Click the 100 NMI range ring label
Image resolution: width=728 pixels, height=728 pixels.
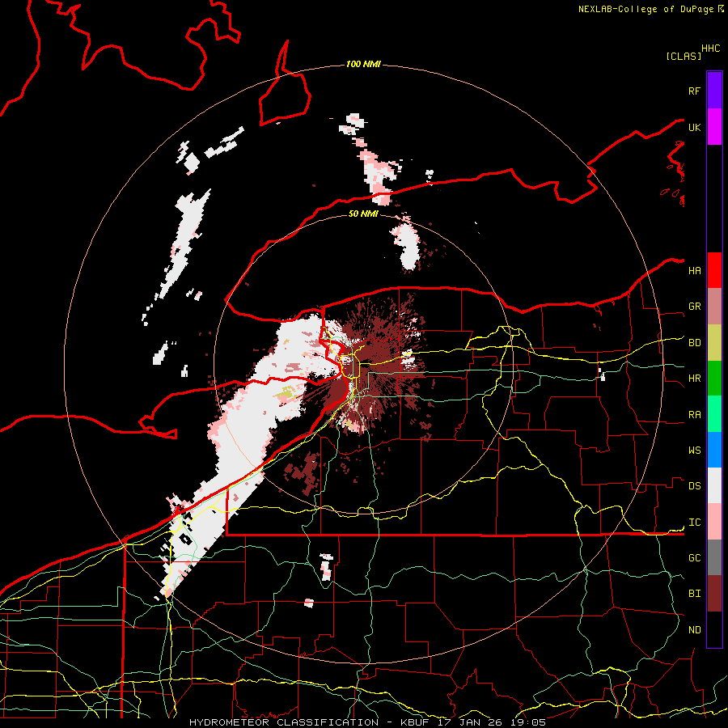click(x=363, y=64)
